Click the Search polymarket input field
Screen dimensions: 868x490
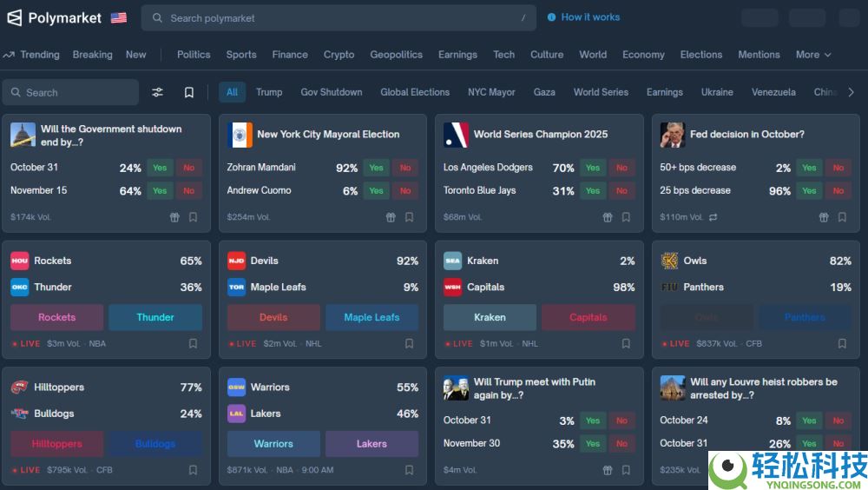point(339,18)
